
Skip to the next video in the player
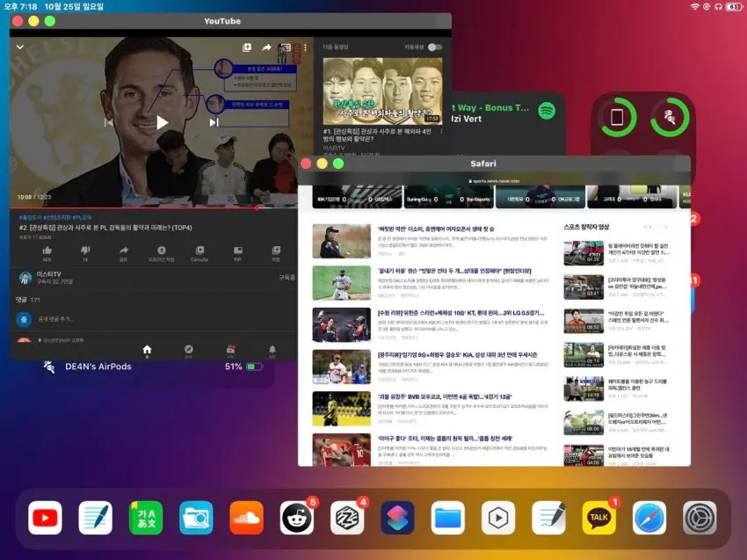[214, 122]
